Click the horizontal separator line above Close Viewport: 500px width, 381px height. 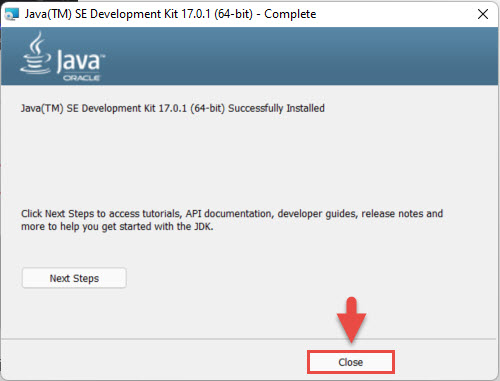tap(249, 339)
